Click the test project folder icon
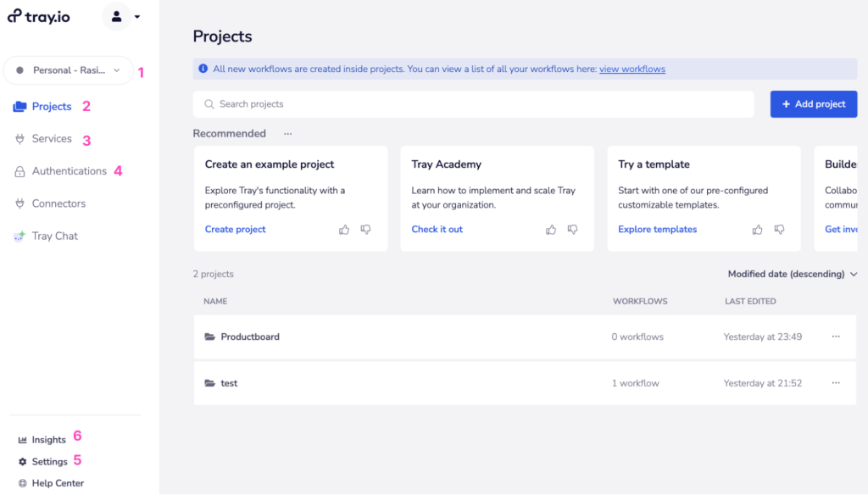868x495 pixels. click(210, 383)
